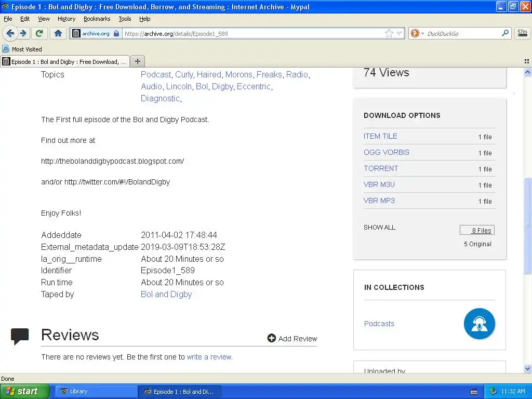Open the Help menu

click(144, 19)
